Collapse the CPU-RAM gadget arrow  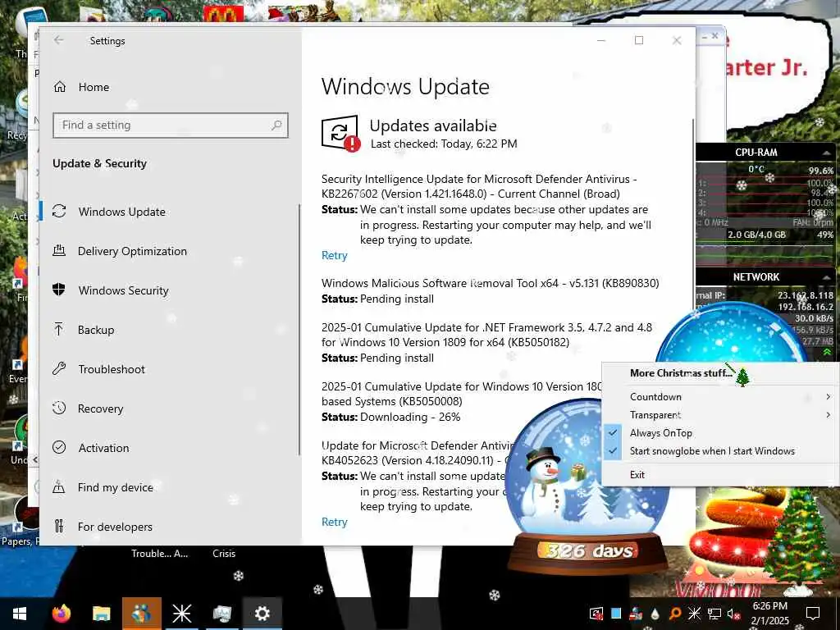[826, 153]
